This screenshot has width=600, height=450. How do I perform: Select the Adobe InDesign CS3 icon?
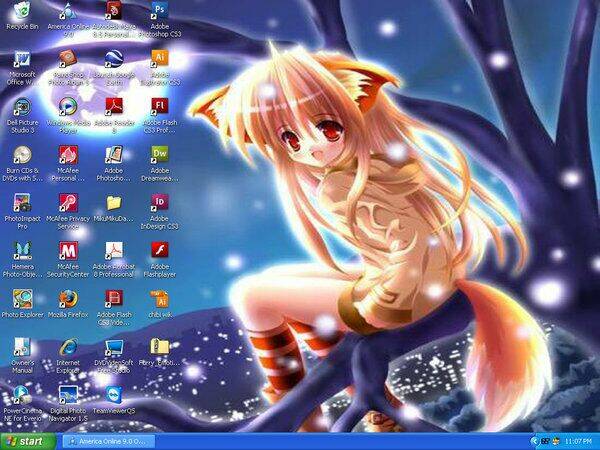click(x=160, y=202)
